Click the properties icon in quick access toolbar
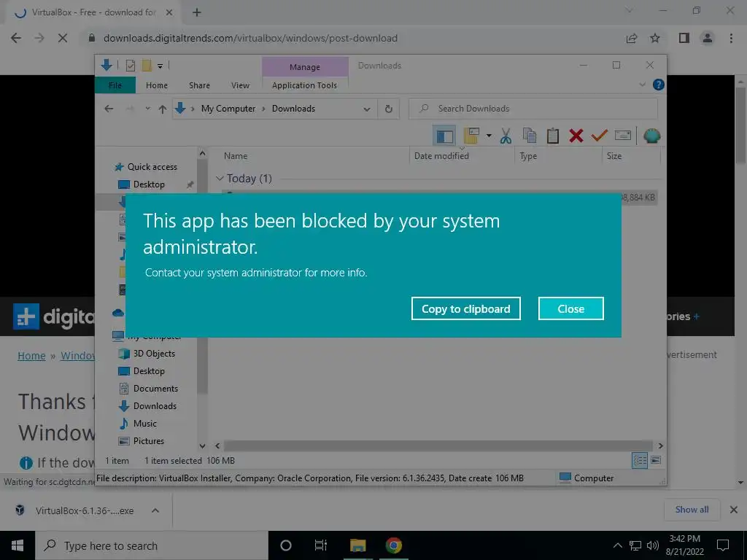747x560 pixels. pos(130,66)
